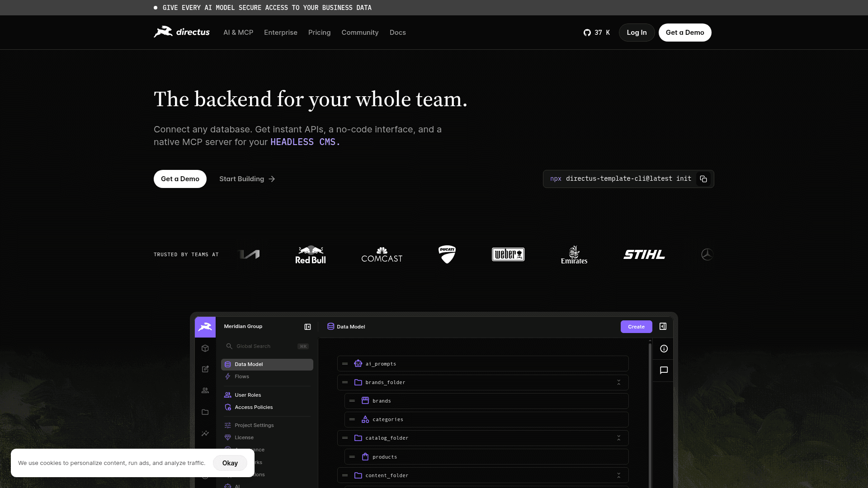Click the Log In button

point(637,33)
